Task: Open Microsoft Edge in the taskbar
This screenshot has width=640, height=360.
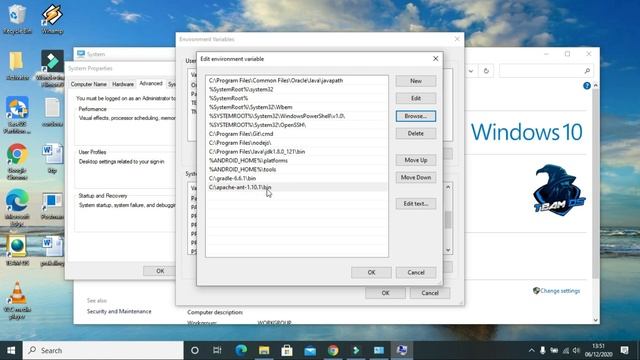Action: pos(241,350)
